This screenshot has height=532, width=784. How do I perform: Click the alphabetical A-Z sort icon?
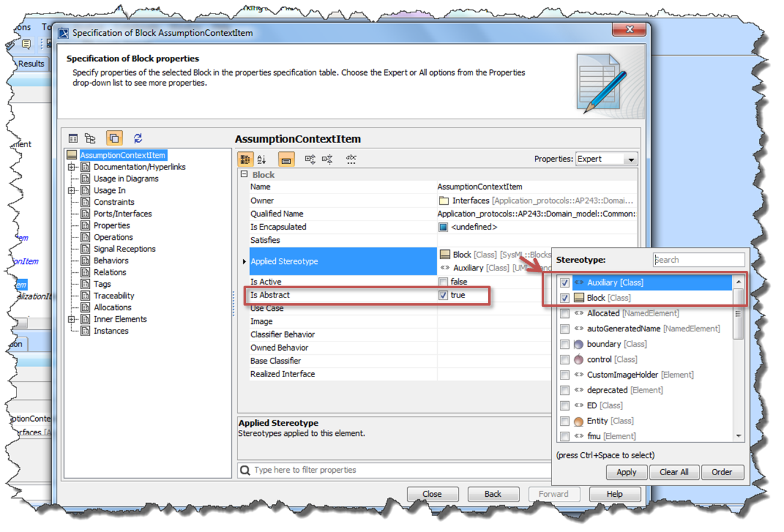[x=262, y=160]
